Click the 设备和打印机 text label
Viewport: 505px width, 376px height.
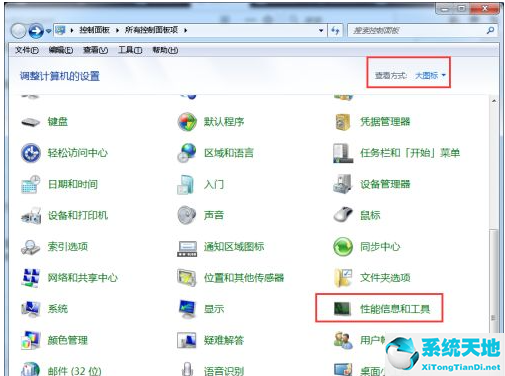[x=78, y=215]
